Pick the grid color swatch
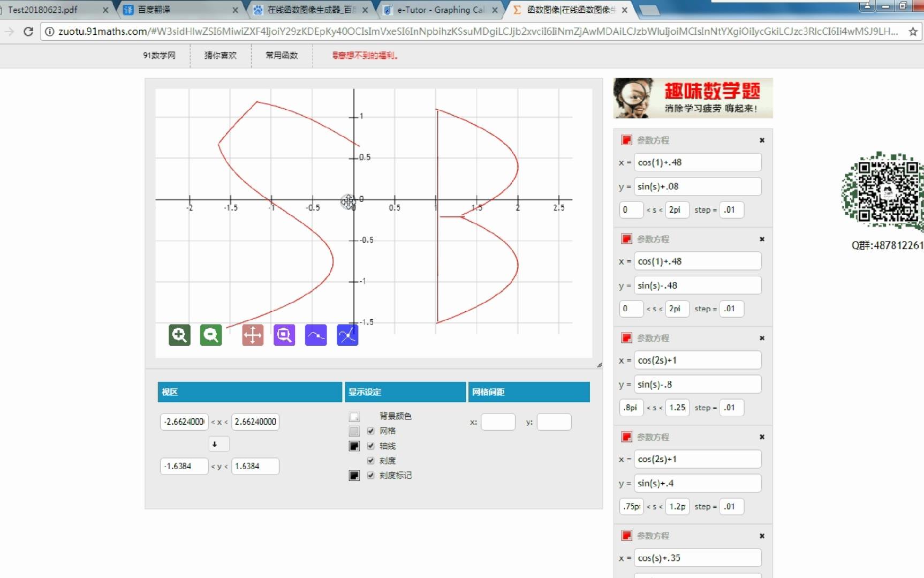 coord(354,431)
